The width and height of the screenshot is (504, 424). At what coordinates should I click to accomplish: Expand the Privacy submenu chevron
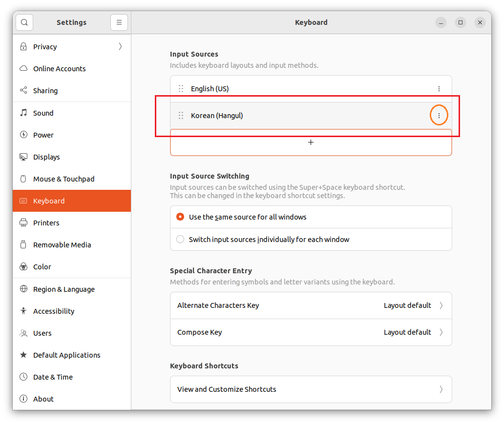coord(120,46)
